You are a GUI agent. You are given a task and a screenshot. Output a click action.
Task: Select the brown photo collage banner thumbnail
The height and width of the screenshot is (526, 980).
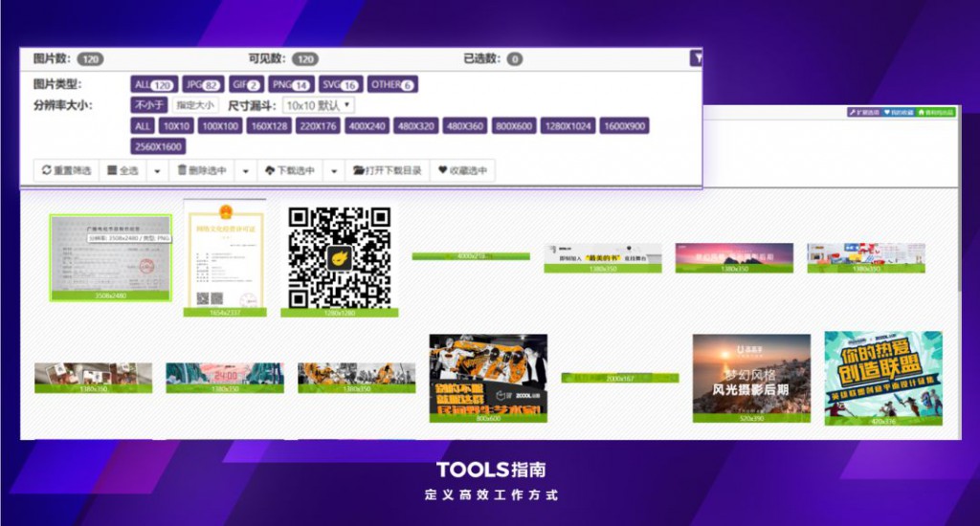93,378
